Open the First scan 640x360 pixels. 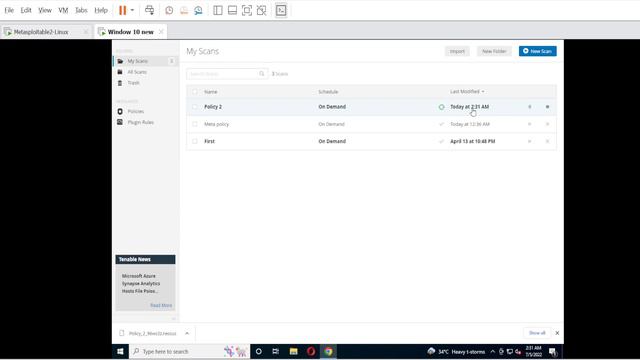[x=209, y=141]
